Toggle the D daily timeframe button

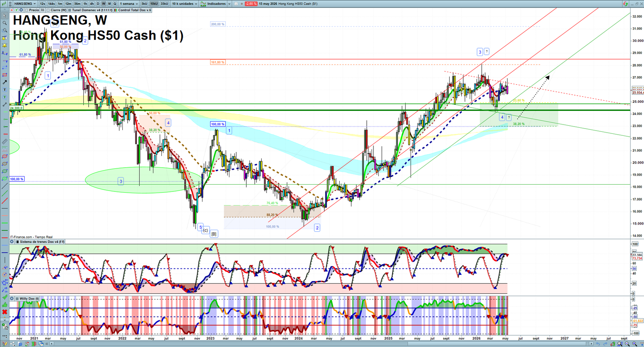tap(98, 4)
